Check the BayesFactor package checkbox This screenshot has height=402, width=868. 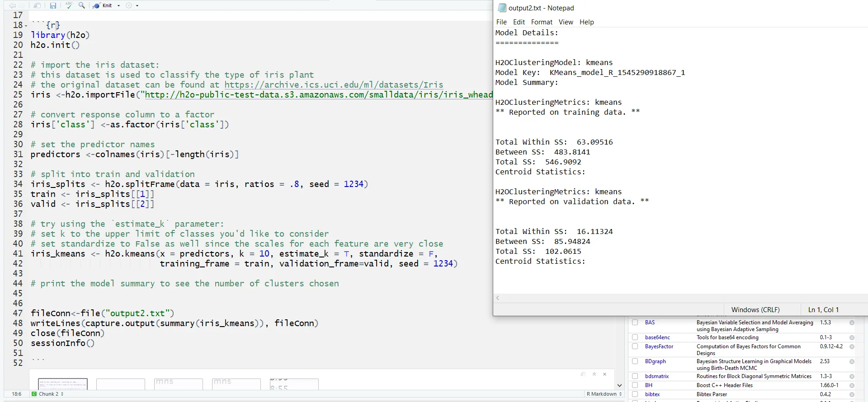(x=635, y=346)
